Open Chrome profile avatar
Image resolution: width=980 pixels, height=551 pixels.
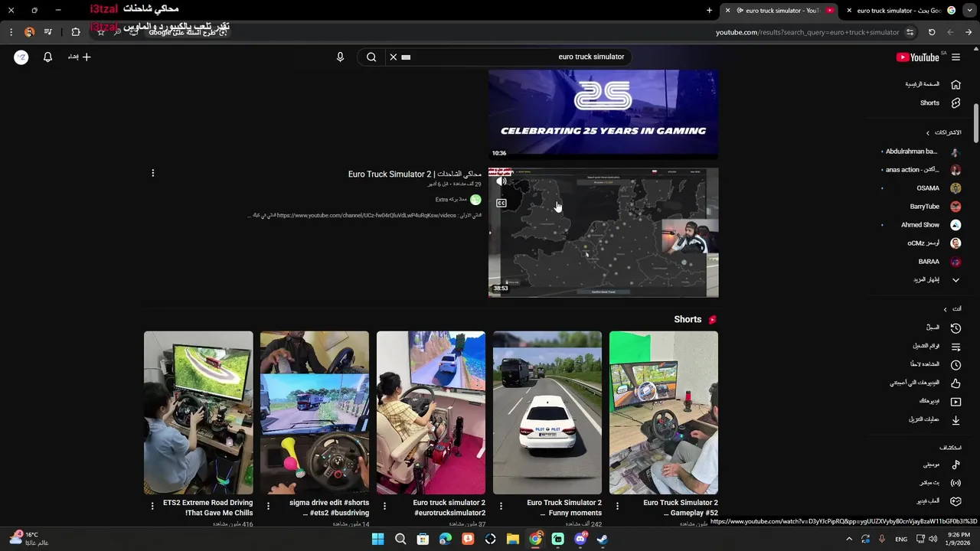tap(29, 32)
